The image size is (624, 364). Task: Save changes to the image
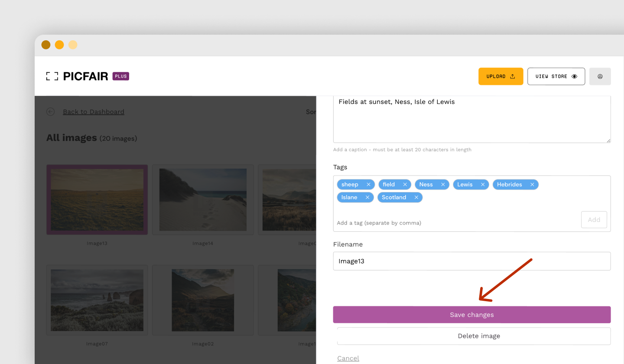pos(472,315)
